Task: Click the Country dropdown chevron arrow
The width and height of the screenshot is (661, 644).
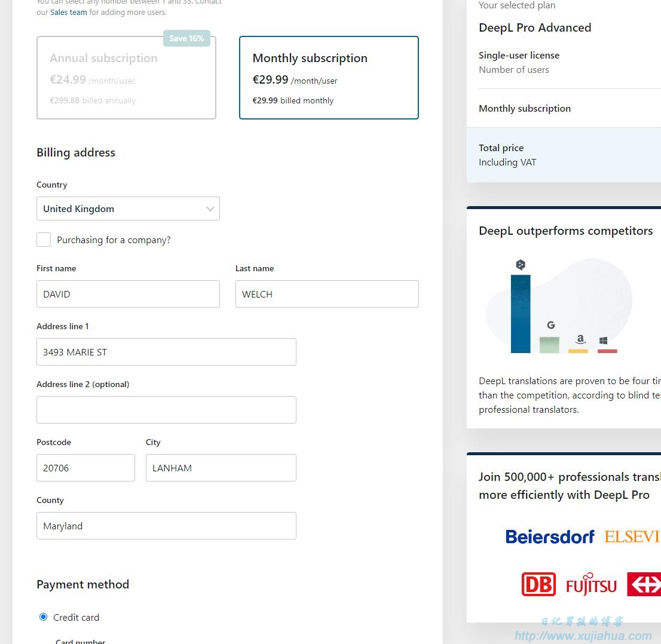Action: [x=210, y=208]
